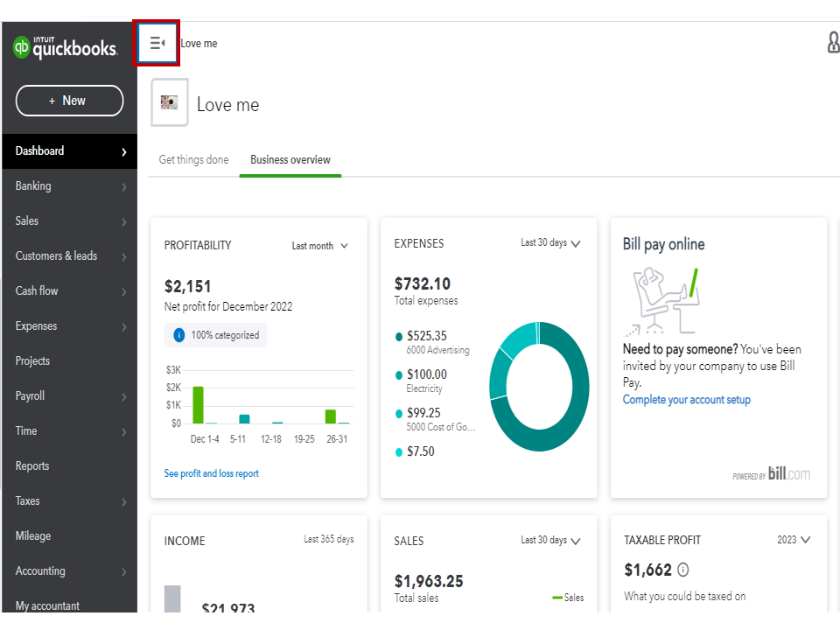The image size is (840, 630).
Task: Click the bill.com logo
Action: coord(788,474)
